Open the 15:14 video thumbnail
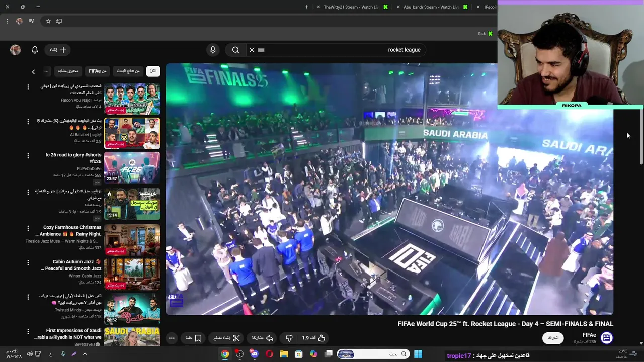 pyautogui.click(x=132, y=204)
